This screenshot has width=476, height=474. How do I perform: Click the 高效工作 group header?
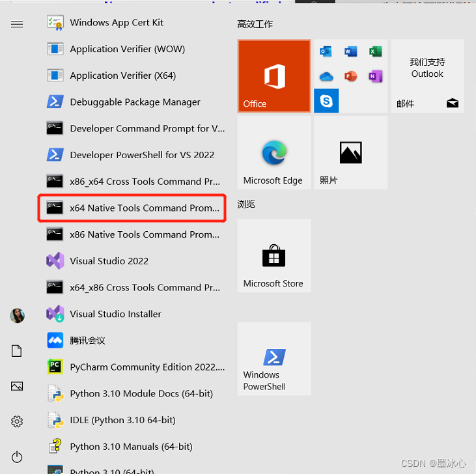[255, 24]
